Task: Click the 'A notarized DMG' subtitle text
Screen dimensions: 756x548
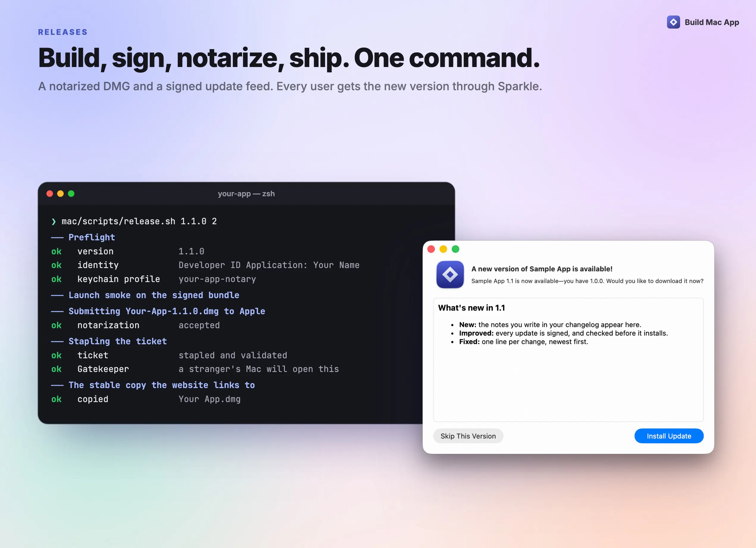Action: 290,86
